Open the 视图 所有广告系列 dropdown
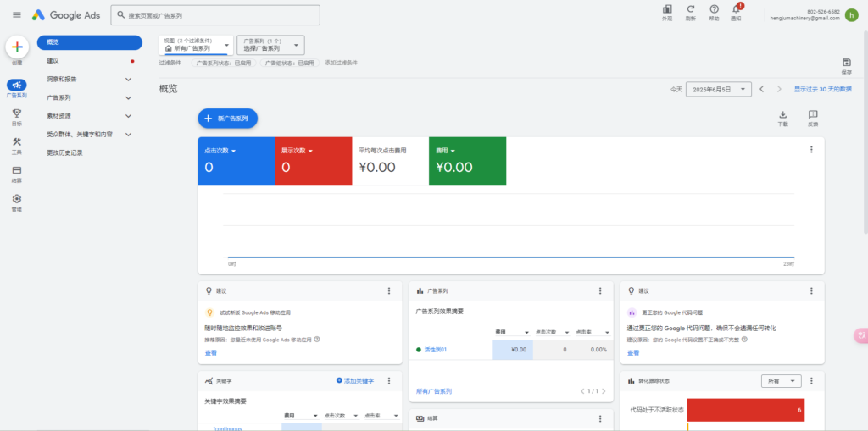 (197, 46)
